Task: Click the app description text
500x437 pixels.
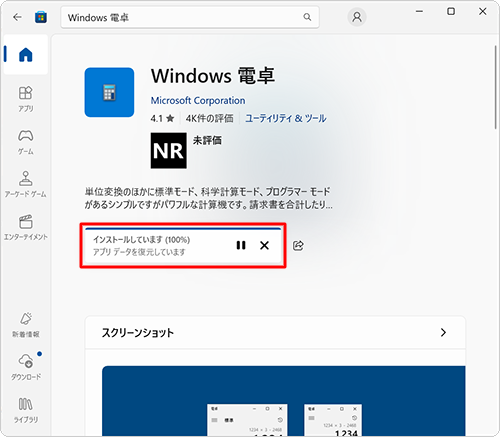Action: 208,198
